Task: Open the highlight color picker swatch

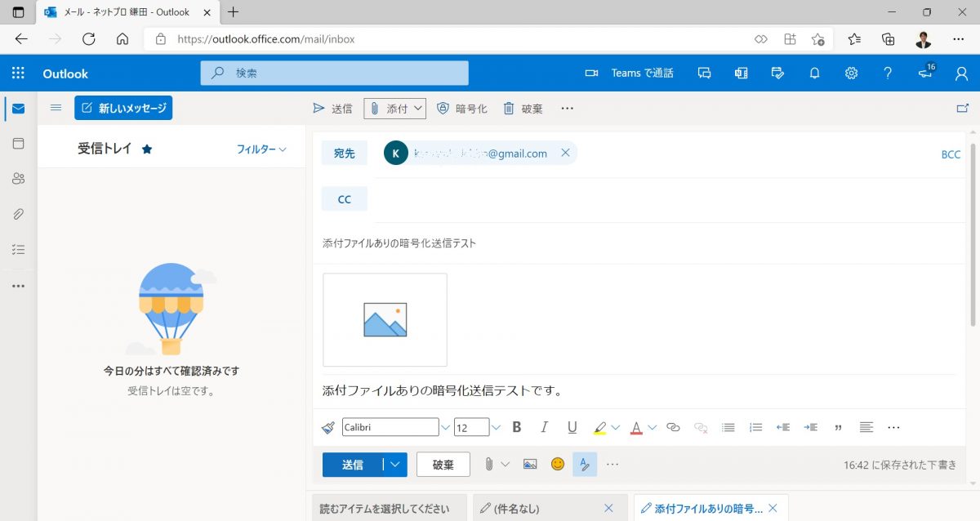Action: coord(602,426)
